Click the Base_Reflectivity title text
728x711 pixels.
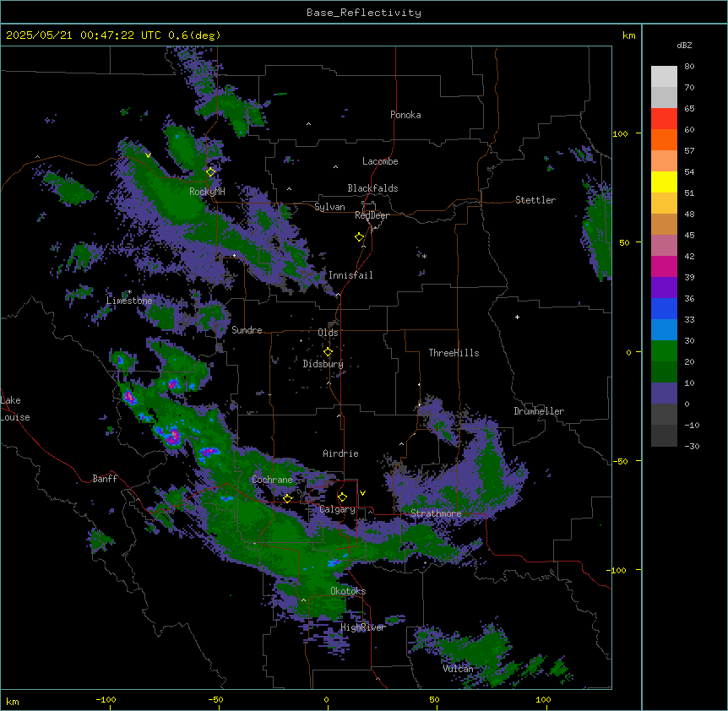(x=364, y=13)
